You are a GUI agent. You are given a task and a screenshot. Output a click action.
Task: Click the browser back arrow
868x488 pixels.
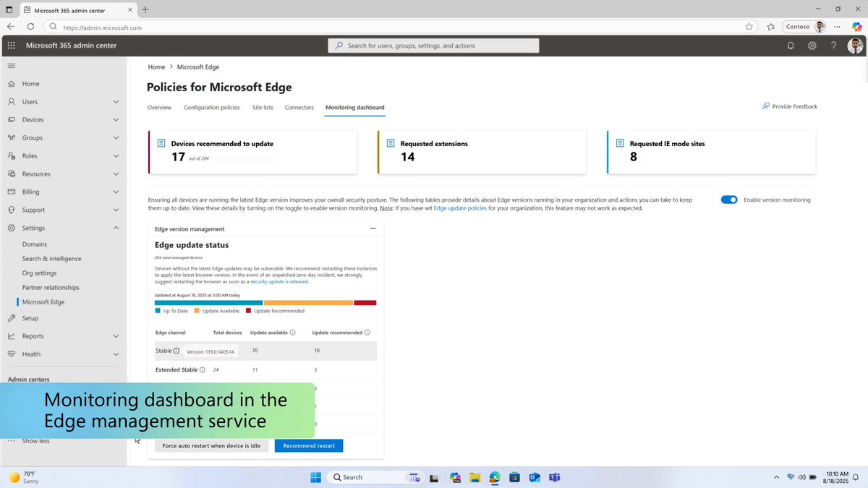pos(10,27)
